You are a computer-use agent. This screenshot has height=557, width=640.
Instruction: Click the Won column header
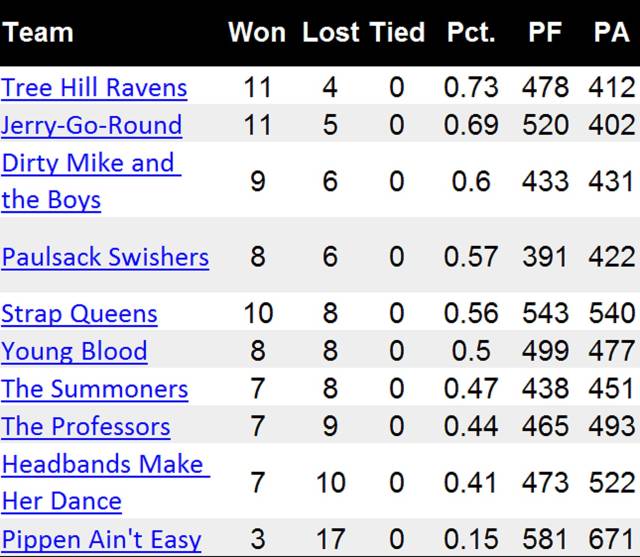point(257,32)
